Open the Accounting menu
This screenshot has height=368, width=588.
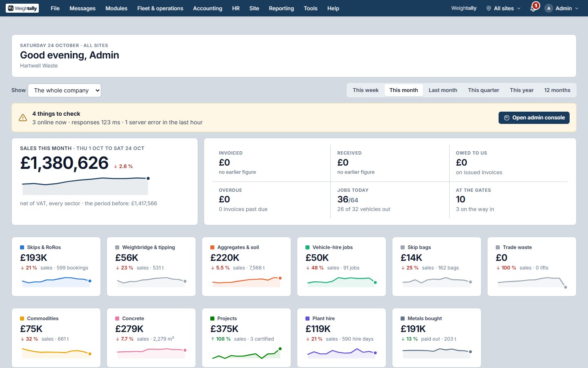(x=207, y=8)
